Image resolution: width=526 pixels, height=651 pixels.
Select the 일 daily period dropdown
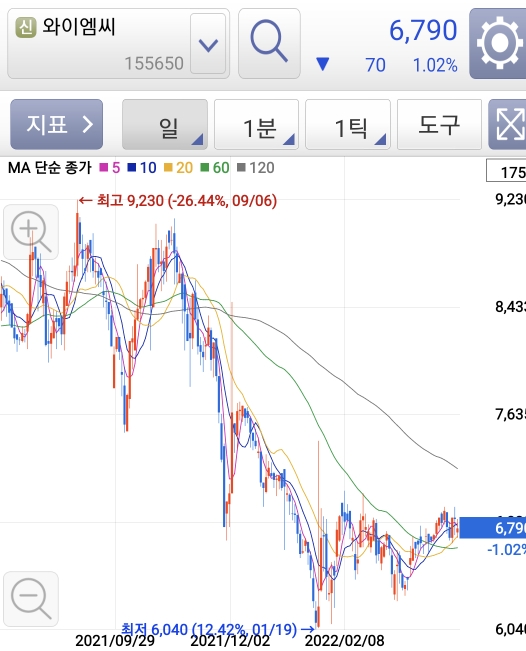point(165,124)
